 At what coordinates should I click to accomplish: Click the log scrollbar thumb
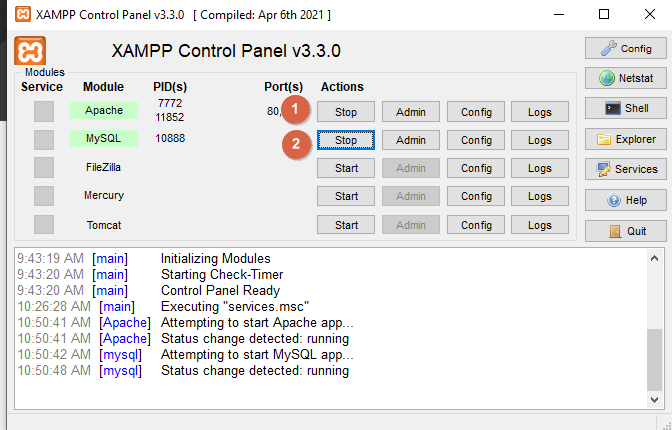(654, 360)
